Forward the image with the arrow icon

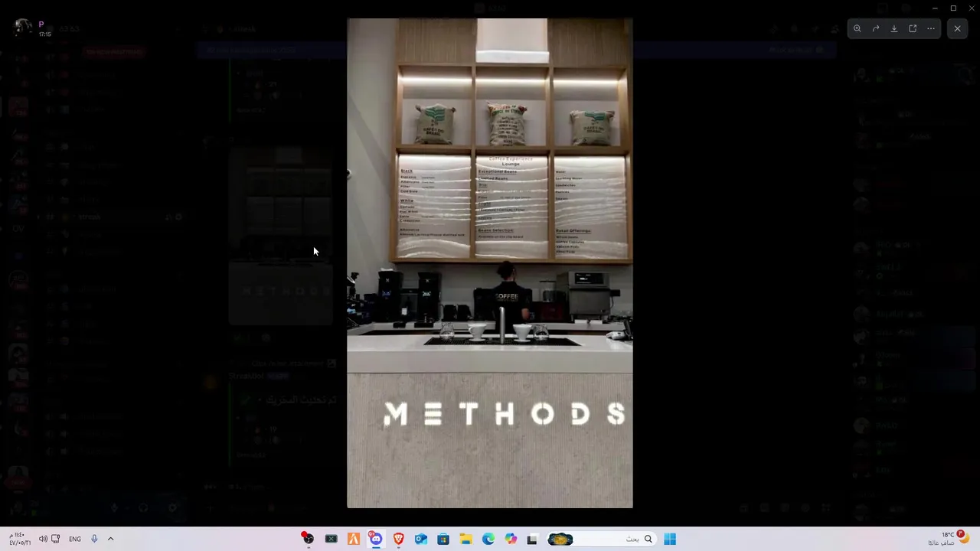tap(876, 29)
